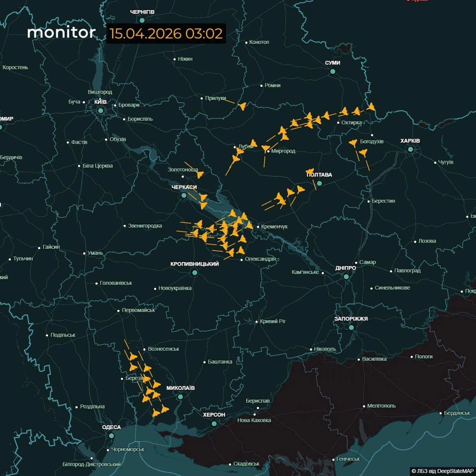
Task: Select the Кропивницький city marker
Action: coord(195,273)
